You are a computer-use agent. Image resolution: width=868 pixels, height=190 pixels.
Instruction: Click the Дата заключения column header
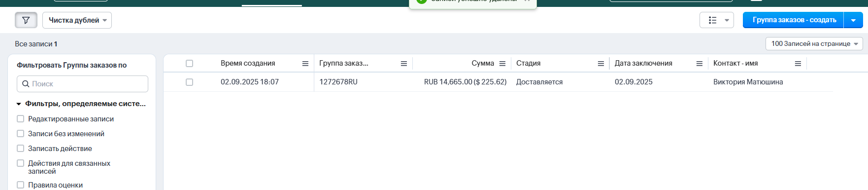coord(643,63)
